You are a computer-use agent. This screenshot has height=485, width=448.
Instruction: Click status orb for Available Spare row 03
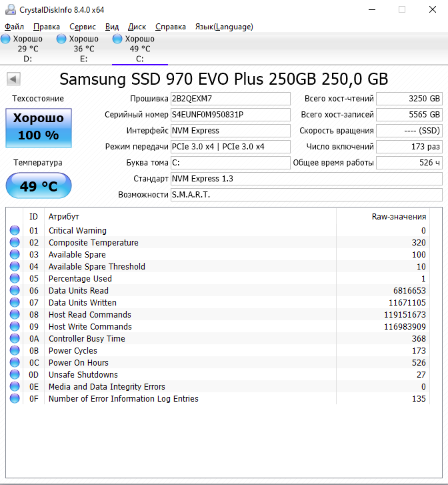[15, 254]
